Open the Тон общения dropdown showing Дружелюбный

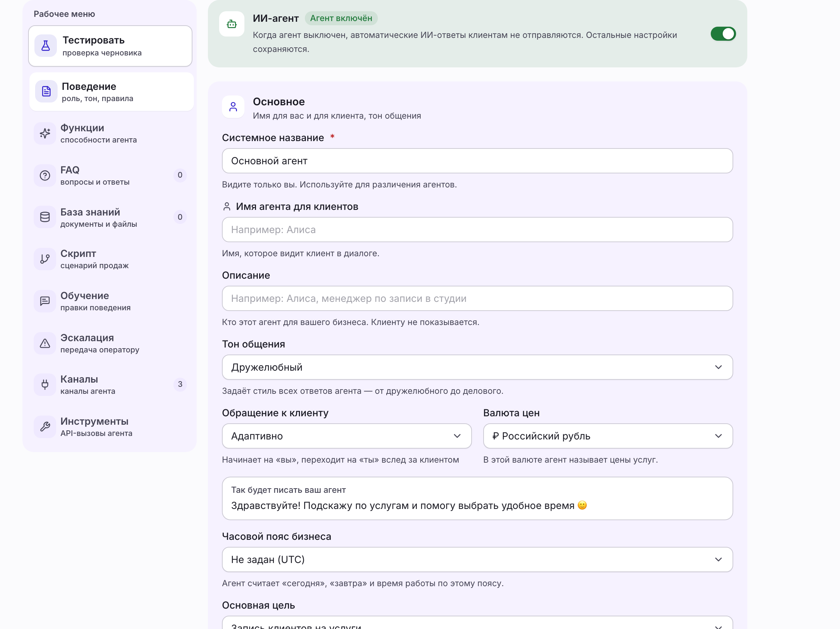pos(477,367)
